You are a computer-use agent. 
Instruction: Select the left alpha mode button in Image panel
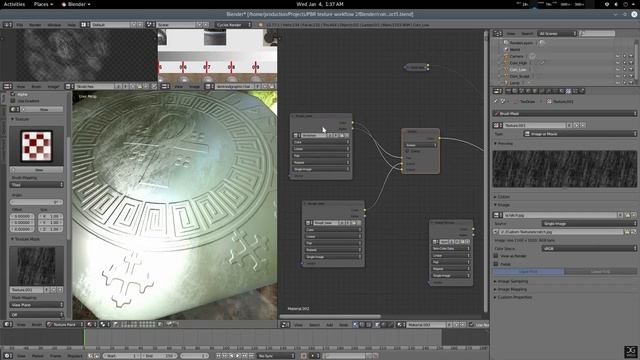[x=529, y=271]
